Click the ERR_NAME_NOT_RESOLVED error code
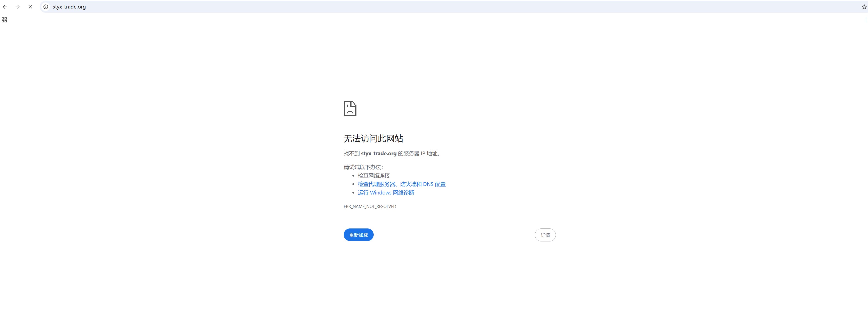868x329 pixels. click(x=370, y=207)
